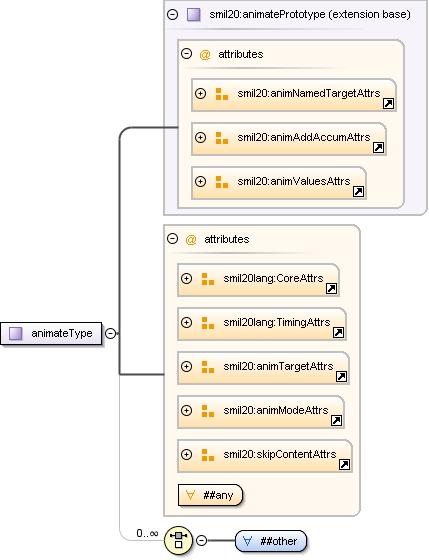Collapse the animateType node children
429x560 pixels.
[x=111, y=334]
